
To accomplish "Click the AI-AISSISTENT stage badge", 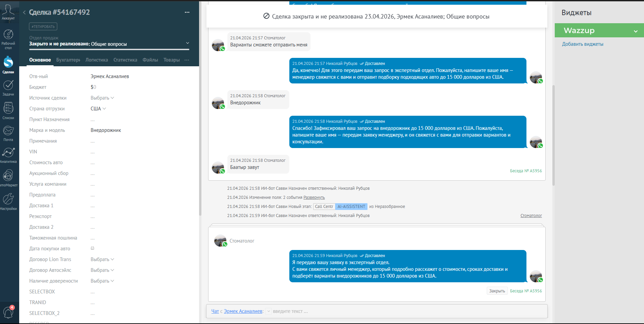I will [351, 207].
